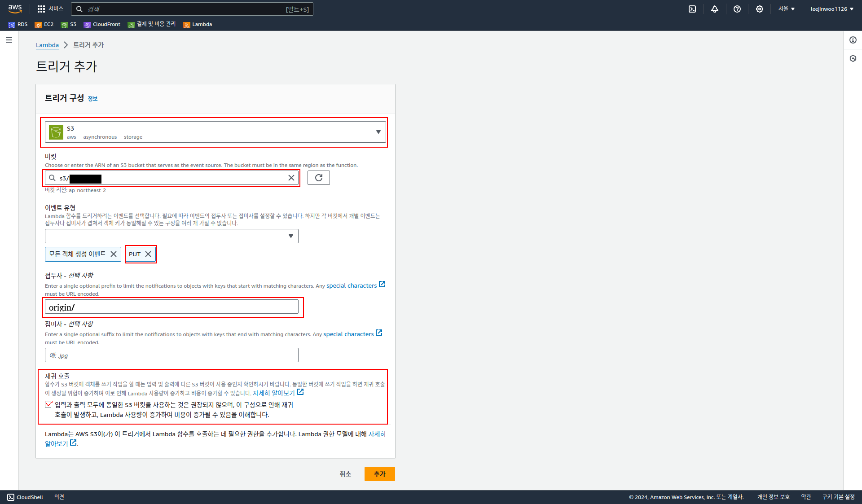Viewport: 862px width, 504px height.
Task: Open the hamburger side navigation menu
Action: pos(9,40)
